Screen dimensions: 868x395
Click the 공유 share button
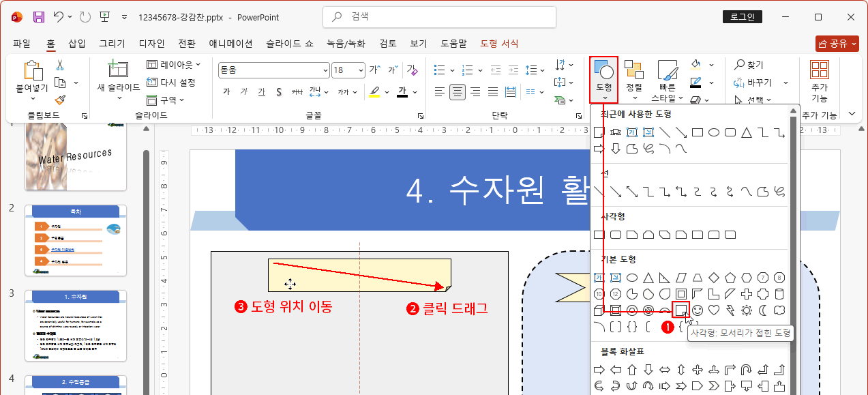pos(837,43)
